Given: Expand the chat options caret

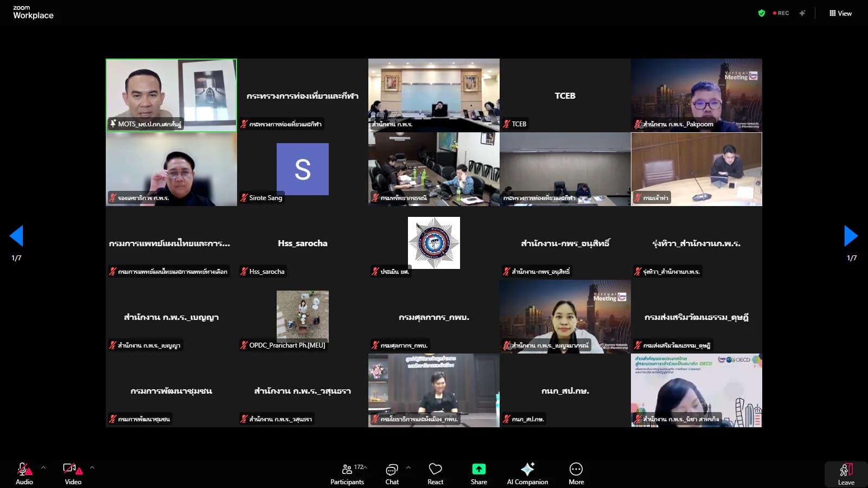Looking at the screenshot, I should click(x=409, y=467).
